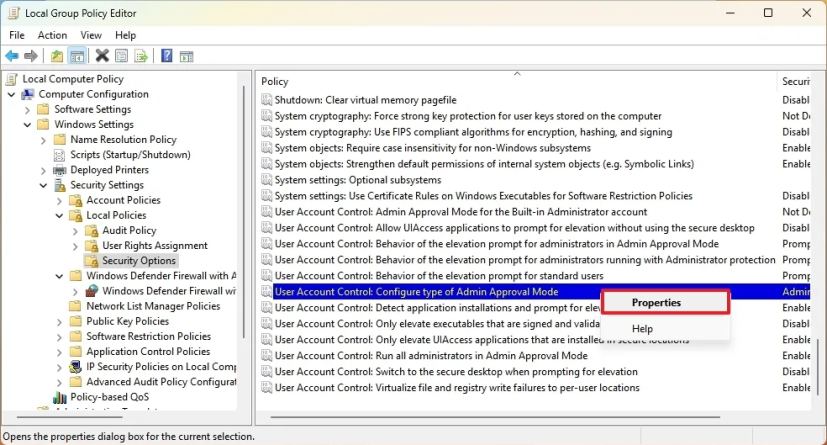Expand the Software Settings tree node

pyautogui.click(x=28, y=109)
